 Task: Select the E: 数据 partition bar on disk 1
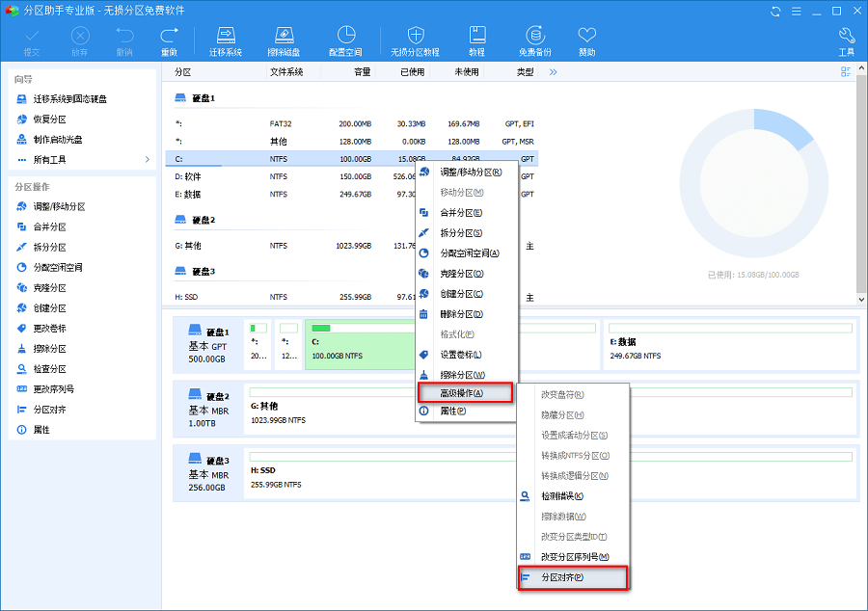pos(728,345)
